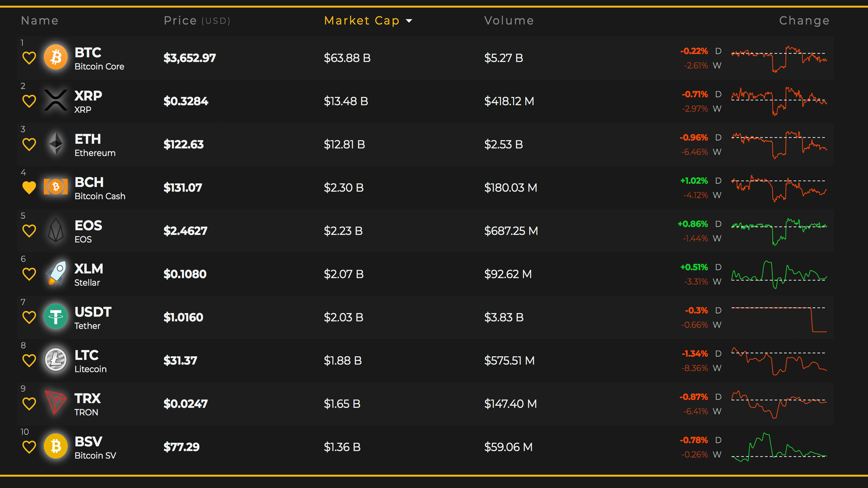This screenshot has height=488, width=868.
Task: Click the Name column header
Action: pyautogui.click(x=40, y=21)
